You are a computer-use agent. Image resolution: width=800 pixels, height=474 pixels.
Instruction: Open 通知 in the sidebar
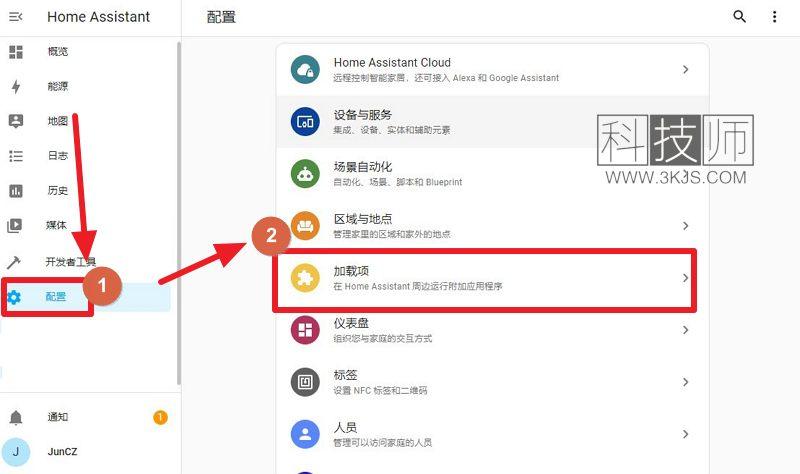click(x=57, y=417)
